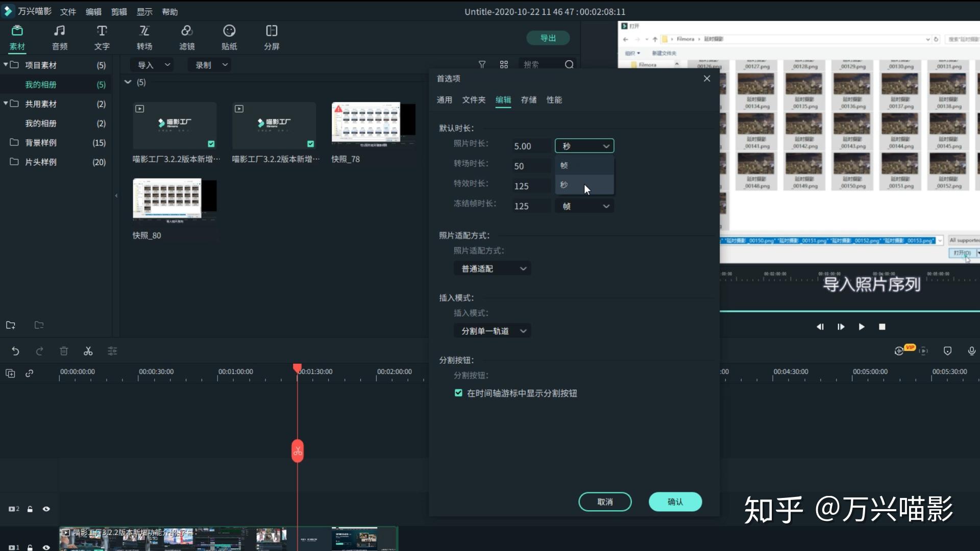Hide track 2 with eye icon

click(46, 509)
